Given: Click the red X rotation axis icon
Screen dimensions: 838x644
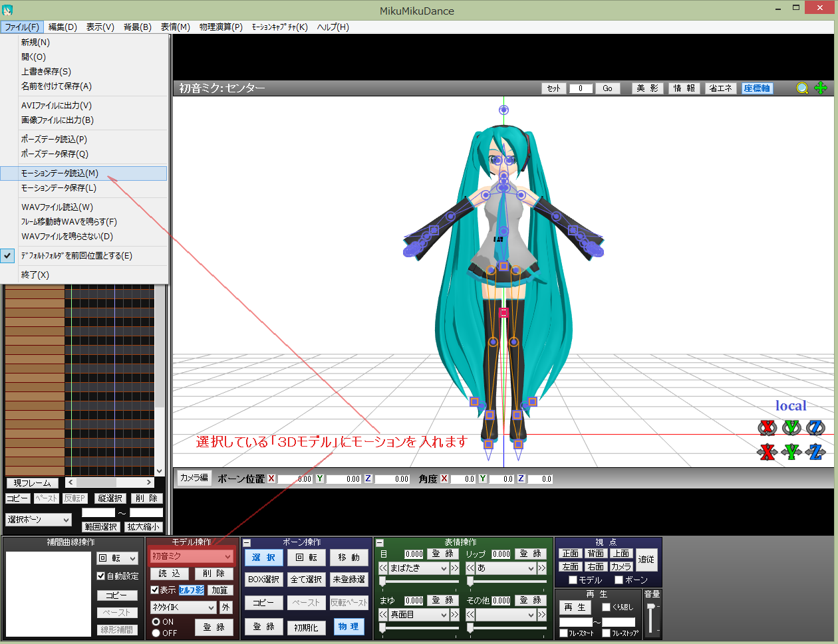Looking at the screenshot, I should [768, 427].
